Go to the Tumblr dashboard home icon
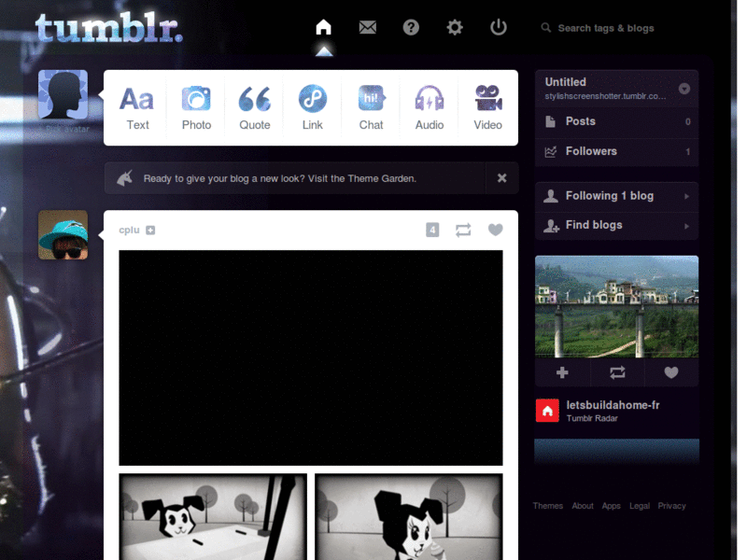 [323, 27]
